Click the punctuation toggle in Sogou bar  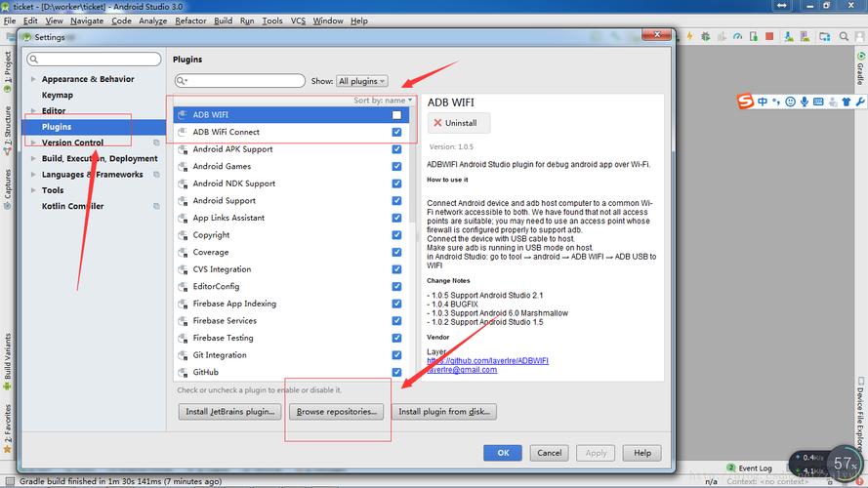click(776, 102)
